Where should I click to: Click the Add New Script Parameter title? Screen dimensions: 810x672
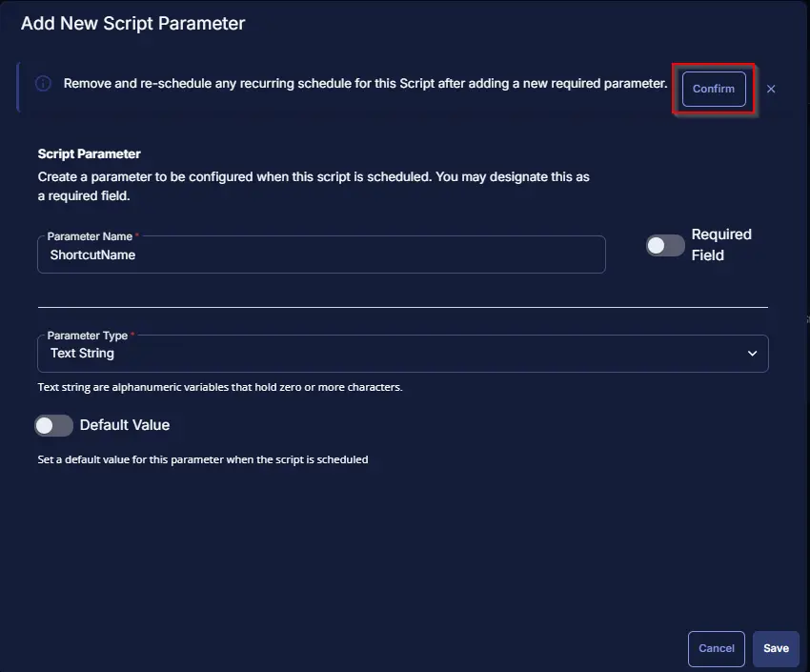132,23
